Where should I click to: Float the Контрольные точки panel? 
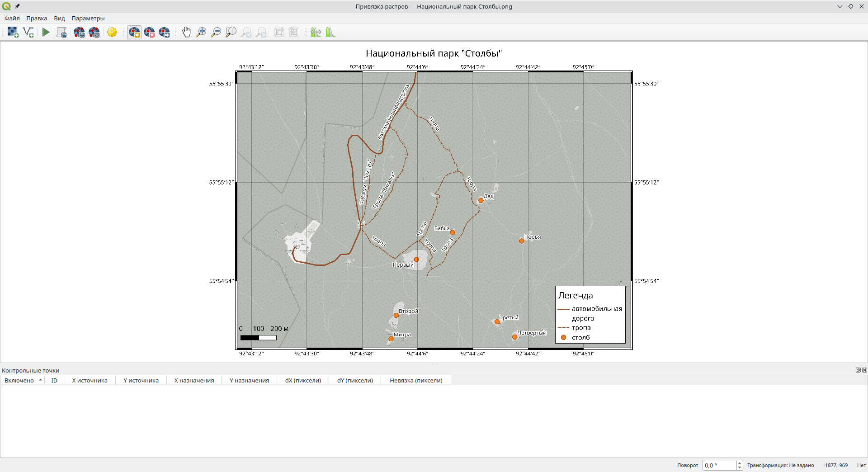pyautogui.click(x=858, y=370)
